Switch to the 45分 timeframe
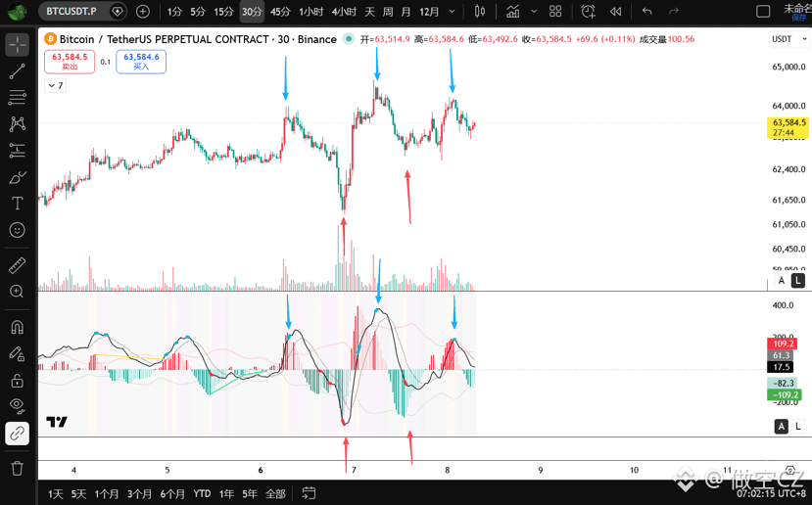 pyautogui.click(x=280, y=12)
